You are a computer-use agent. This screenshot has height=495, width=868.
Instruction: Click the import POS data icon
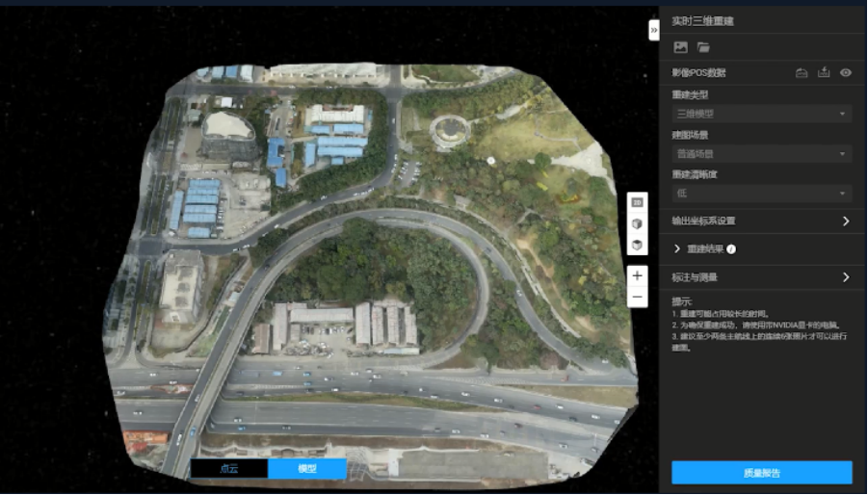click(x=802, y=73)
